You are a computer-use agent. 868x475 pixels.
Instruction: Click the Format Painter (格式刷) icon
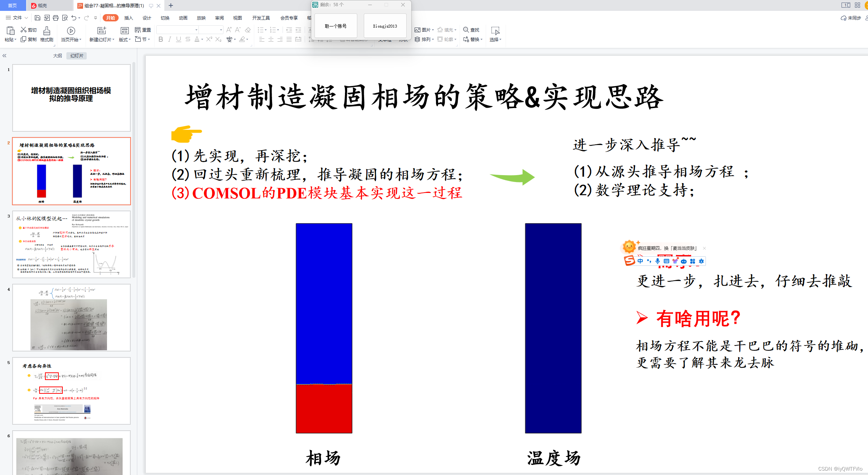(46, 31)
